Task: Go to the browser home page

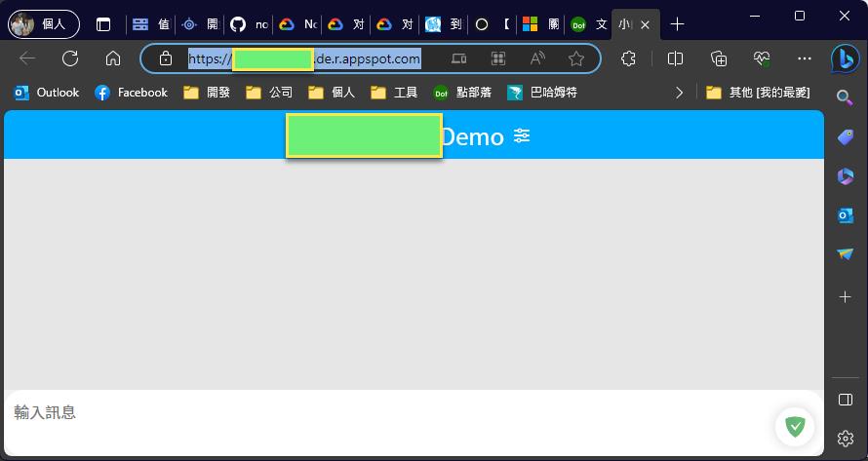Action: (x=113, y=58)
